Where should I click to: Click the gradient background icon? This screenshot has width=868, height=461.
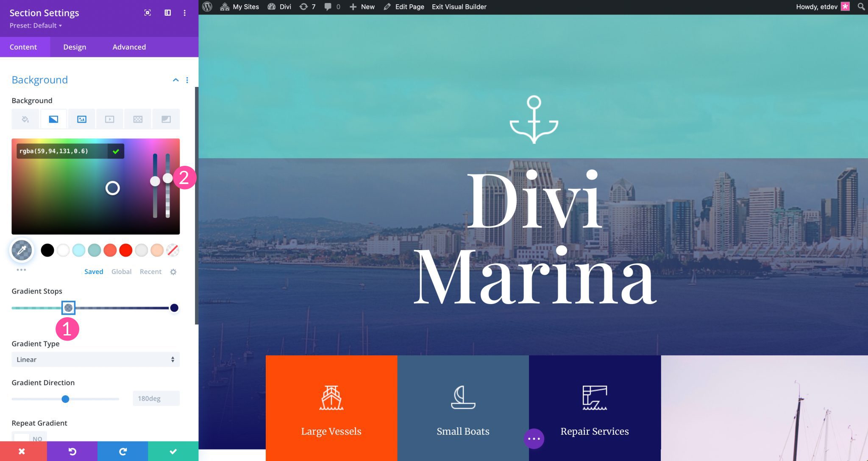pyautogui.click(x=53, y=119)
